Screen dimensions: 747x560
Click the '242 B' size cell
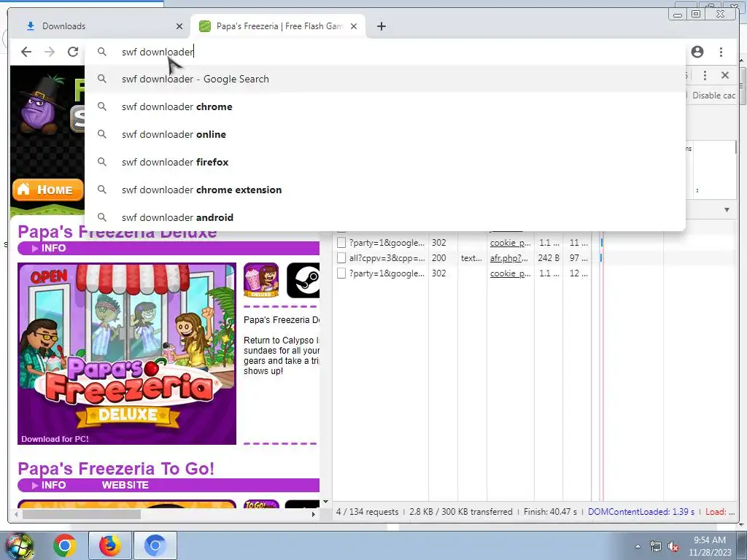coord(548,257)
